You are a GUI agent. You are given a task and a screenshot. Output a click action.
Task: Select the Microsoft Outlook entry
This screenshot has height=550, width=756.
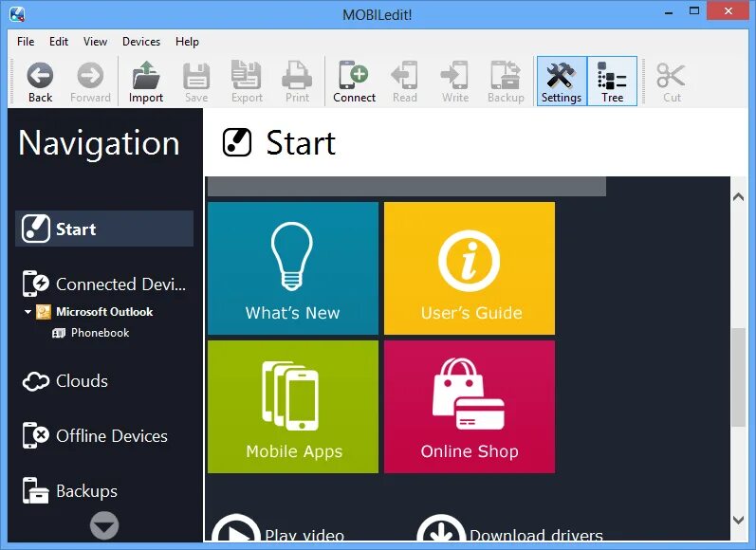(x=104, y=312)
